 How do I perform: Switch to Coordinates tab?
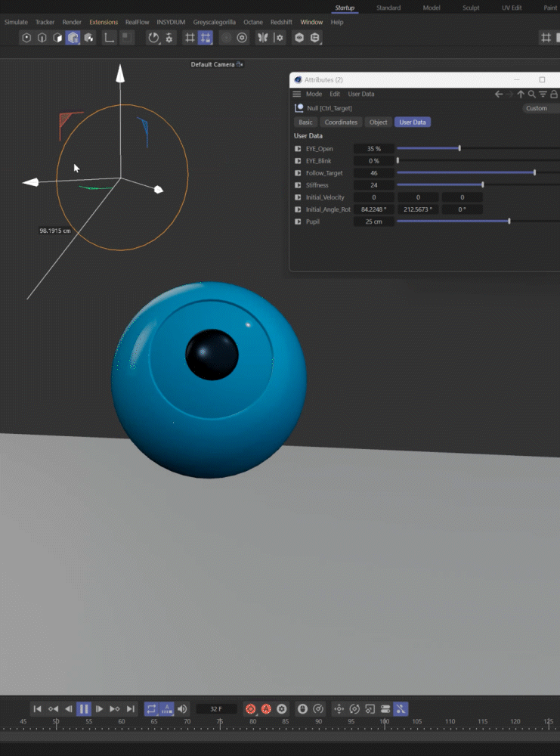coord(341,122)
